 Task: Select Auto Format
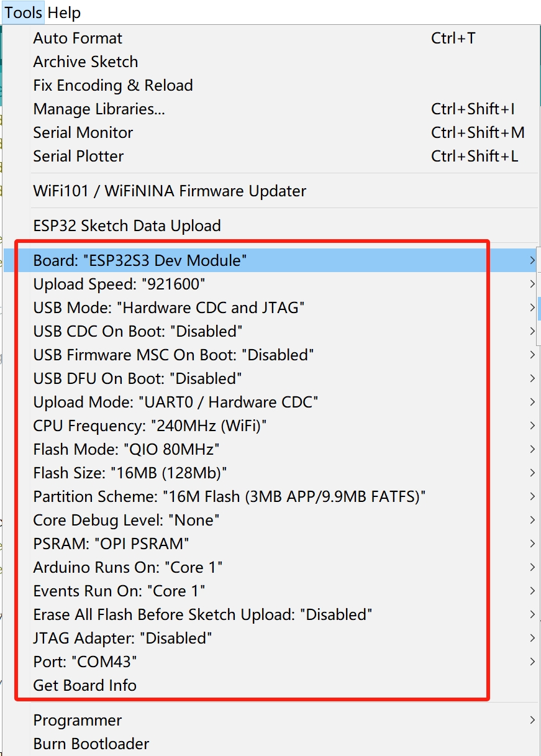tap(271, 39)
